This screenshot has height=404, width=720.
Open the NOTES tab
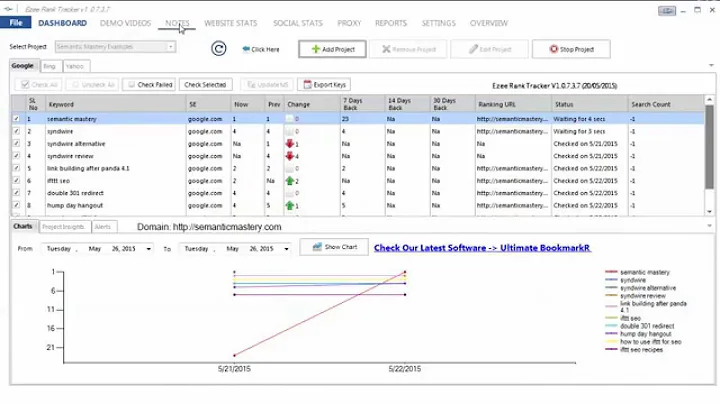click(177, 23)
